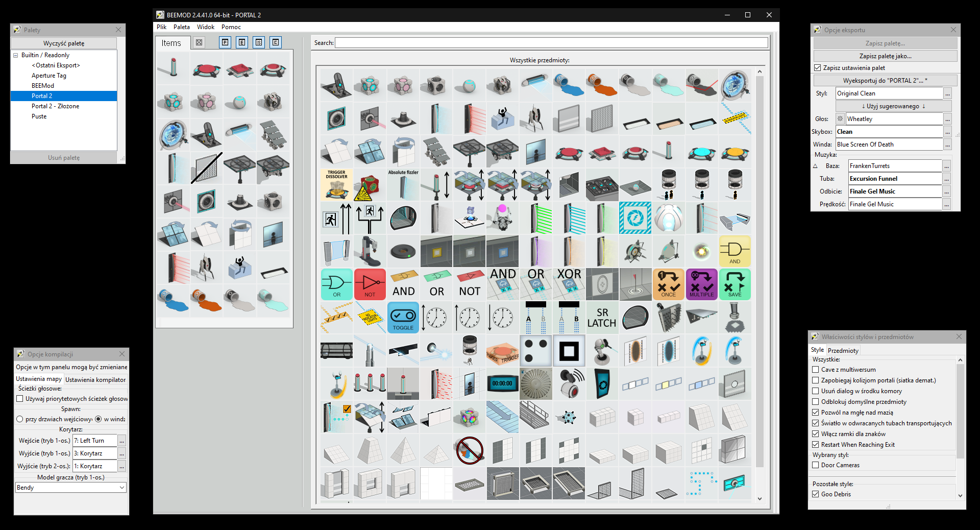Click the all-items list vertical scrollbar
This screenshot has height=530, width=980.
point(759,285)
